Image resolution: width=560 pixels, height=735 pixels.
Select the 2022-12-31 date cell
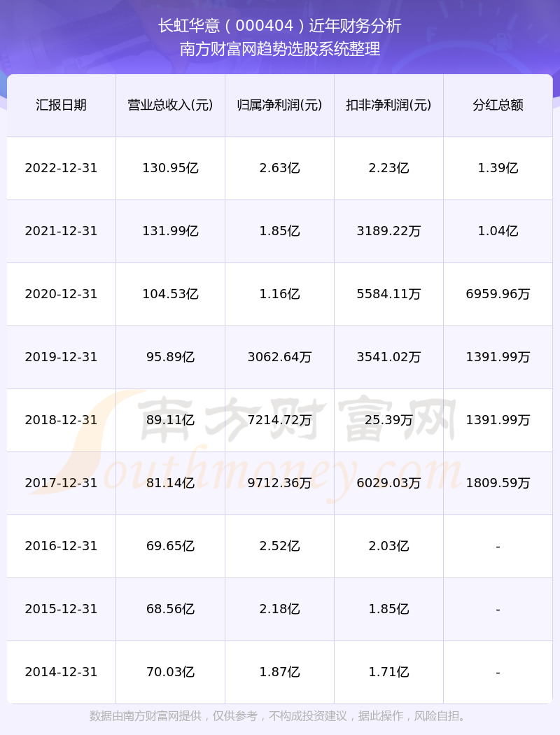click(x=61, y=168)
